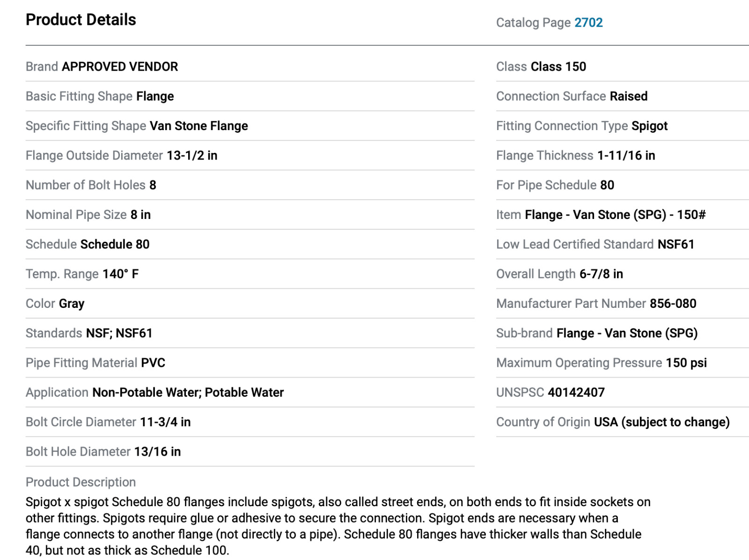Select the Color Gray value

[72, 304]
